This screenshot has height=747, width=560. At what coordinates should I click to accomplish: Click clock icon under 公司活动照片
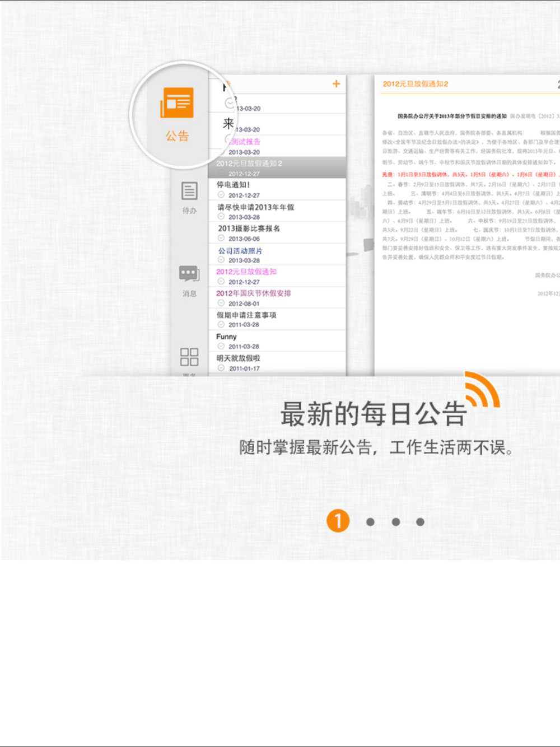tap(221, 260)
